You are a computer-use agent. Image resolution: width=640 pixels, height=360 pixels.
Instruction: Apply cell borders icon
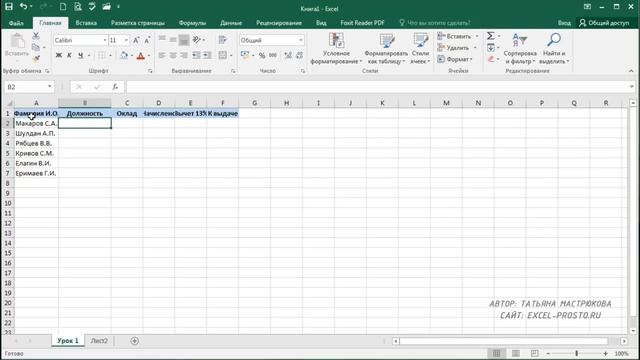point(102,56)
